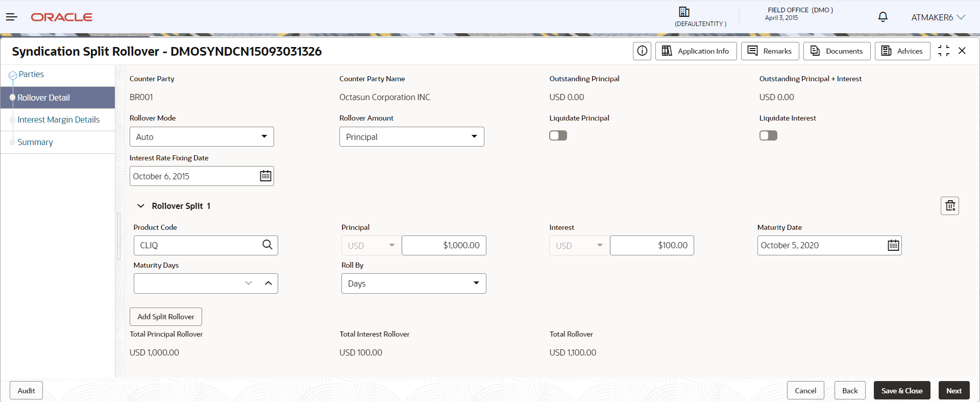Decrease Maturity Days with the down arrow

249,283
